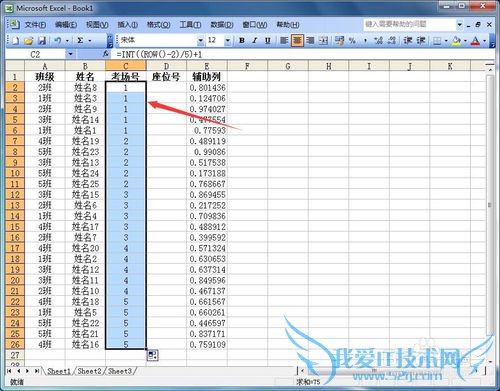Screen dimensions: 500x391
Task: Toggle italic formatting
Action: (255, 41)
